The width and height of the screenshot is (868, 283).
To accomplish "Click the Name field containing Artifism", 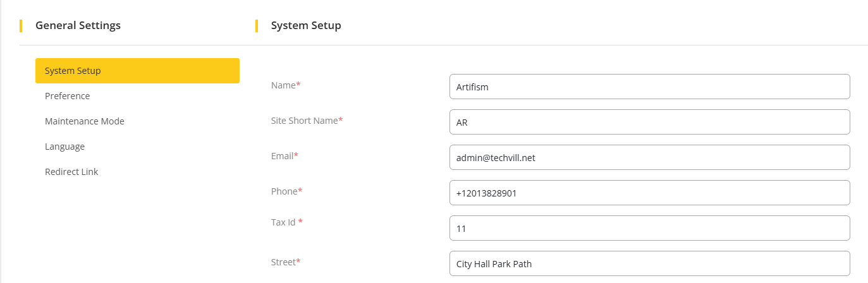I will (649, 87).
